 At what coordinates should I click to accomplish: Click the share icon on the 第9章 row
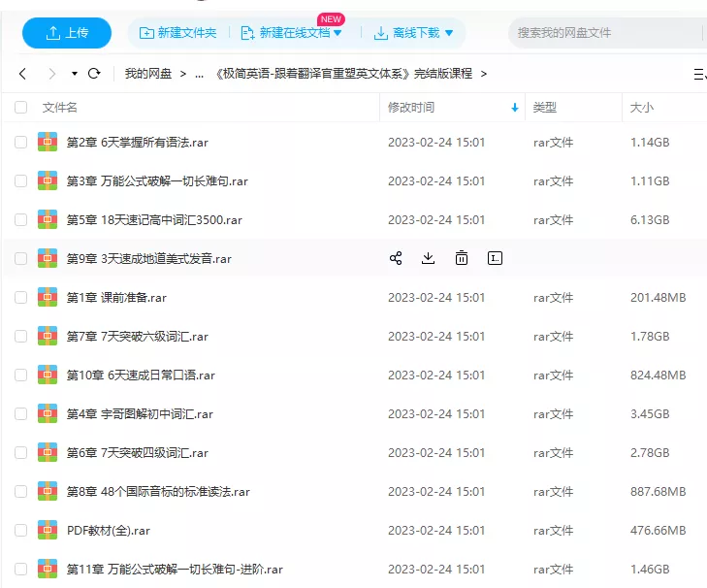[x=396, y=258]
